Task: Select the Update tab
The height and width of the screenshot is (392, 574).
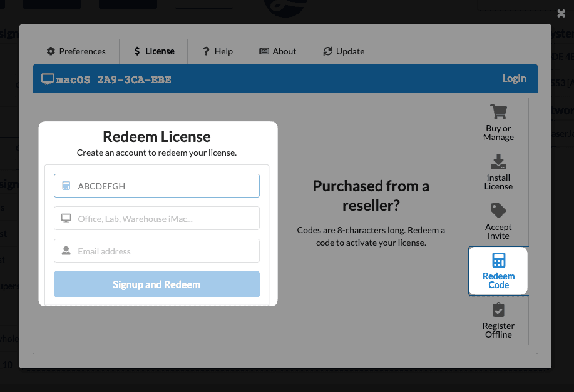Action: (x=343, y=51)
